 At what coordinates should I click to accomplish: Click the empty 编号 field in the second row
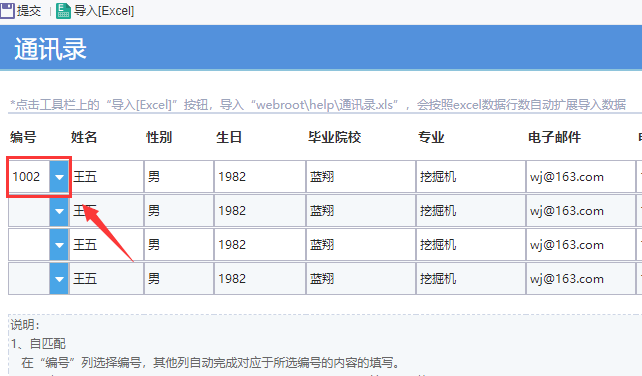click(29, 211)
